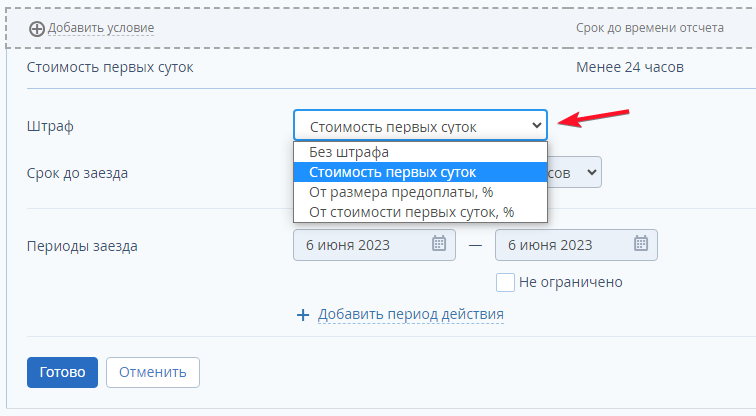Click the "Менее 24 часов" value in the row
Screen dimensions: 756x416
(630, 68)
